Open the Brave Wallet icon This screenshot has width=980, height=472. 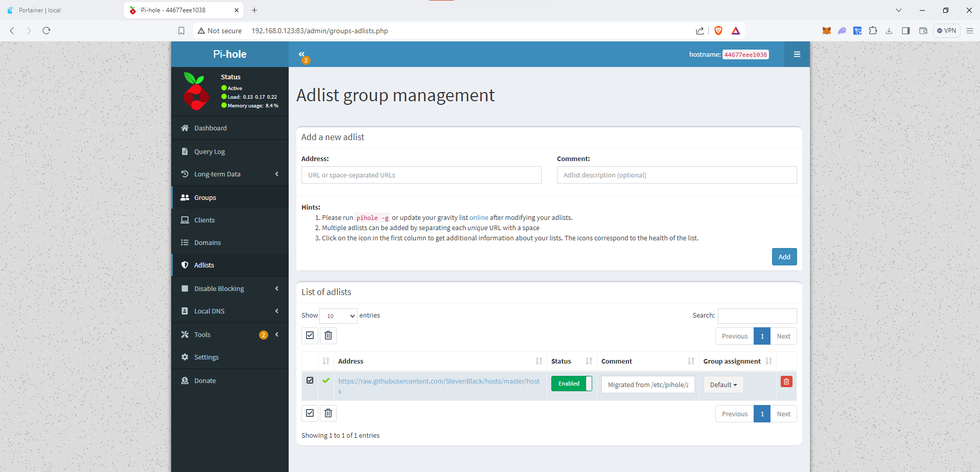(x=923, y=31)
